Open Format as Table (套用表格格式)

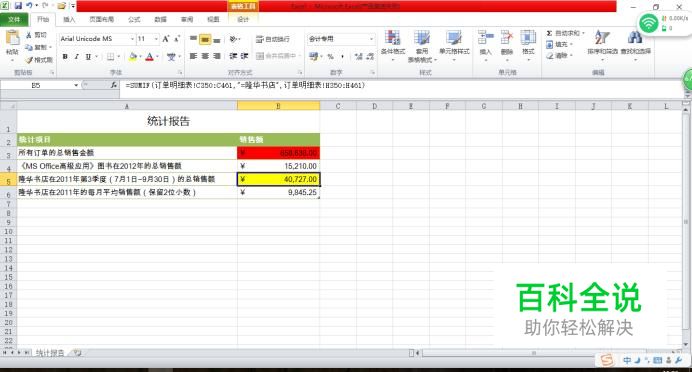[x=421, y=45]
